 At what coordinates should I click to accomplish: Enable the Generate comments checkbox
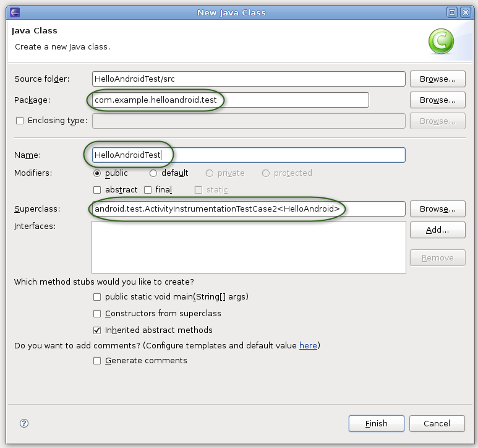[x=97, y=361]
